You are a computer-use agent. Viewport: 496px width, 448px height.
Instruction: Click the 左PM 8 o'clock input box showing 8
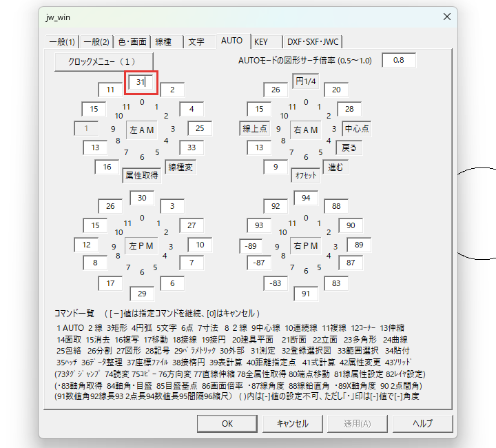click(95, 263)
